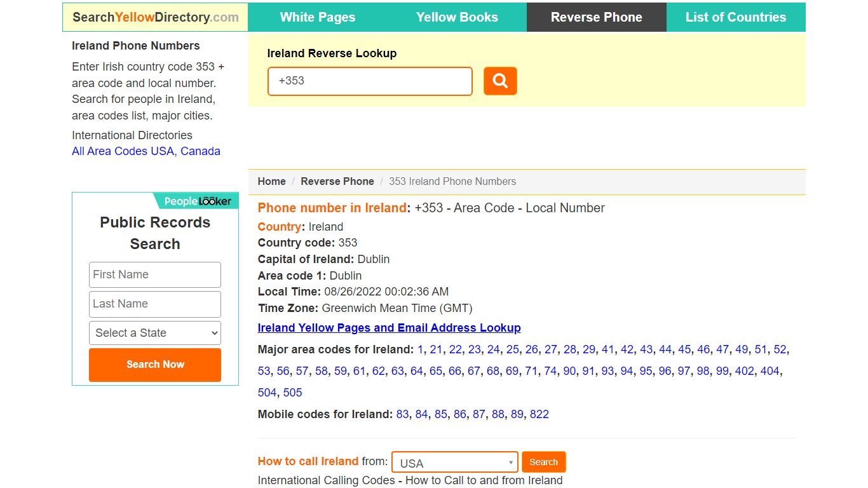Click the small orange Search button
This screenshot has width=868, height=488.
point(543,462)
